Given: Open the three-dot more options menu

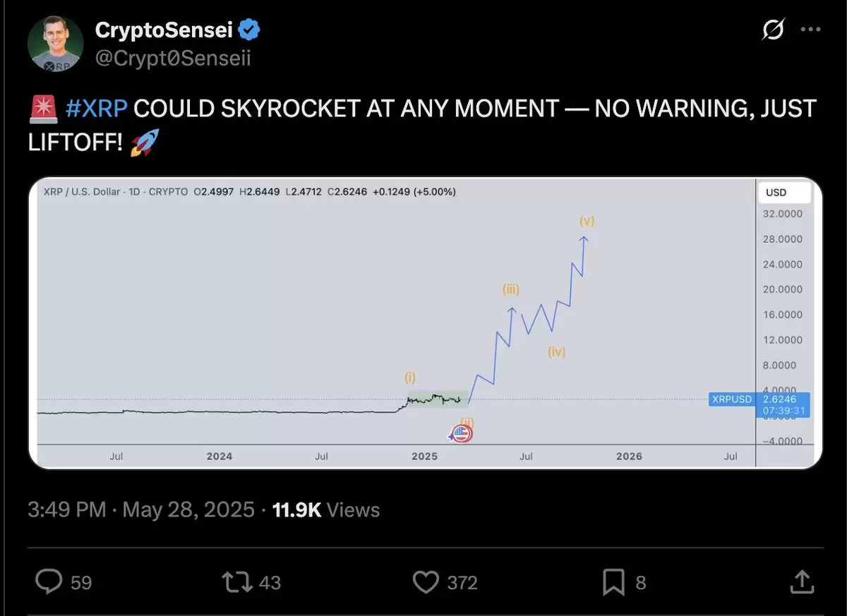Looking at the screenshot, I should coord(810,30).
